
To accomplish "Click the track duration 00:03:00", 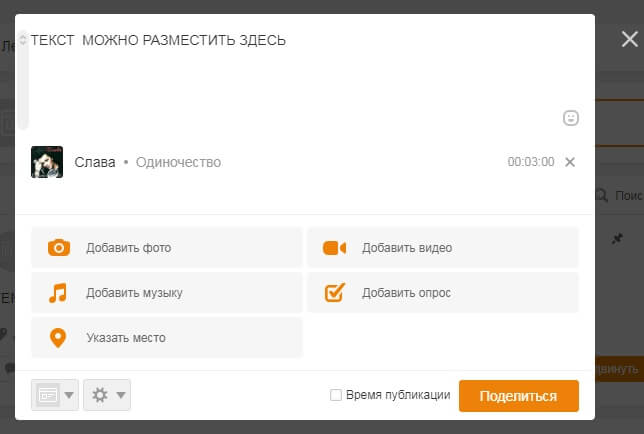I will point(531,162).
